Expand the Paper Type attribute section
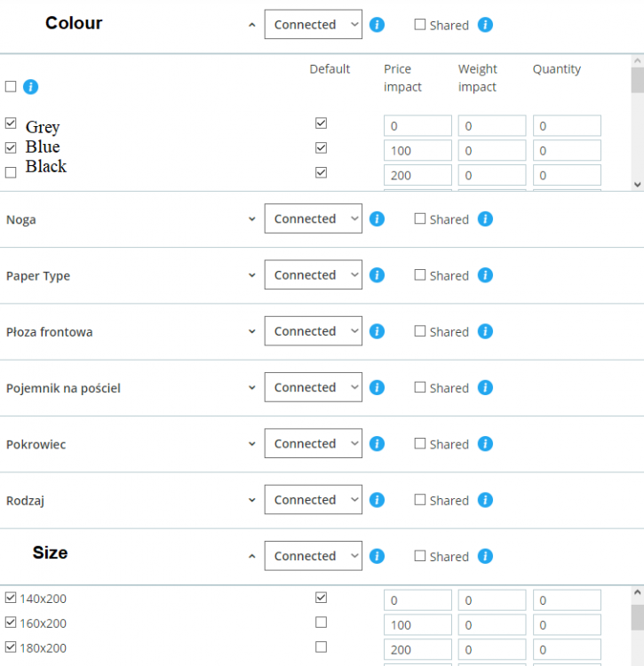 tap(252, 276)
